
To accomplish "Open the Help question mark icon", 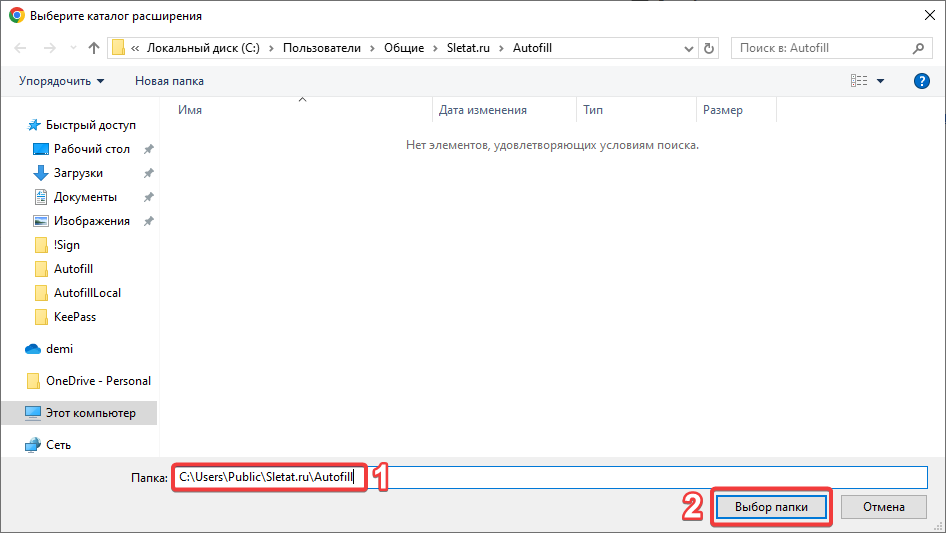I will [x=921, y=81].
